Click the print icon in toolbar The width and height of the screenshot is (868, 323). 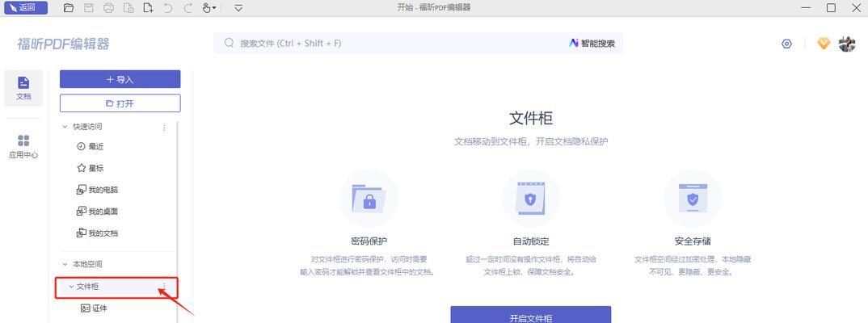pyautogui.click(x=108, y=8)
